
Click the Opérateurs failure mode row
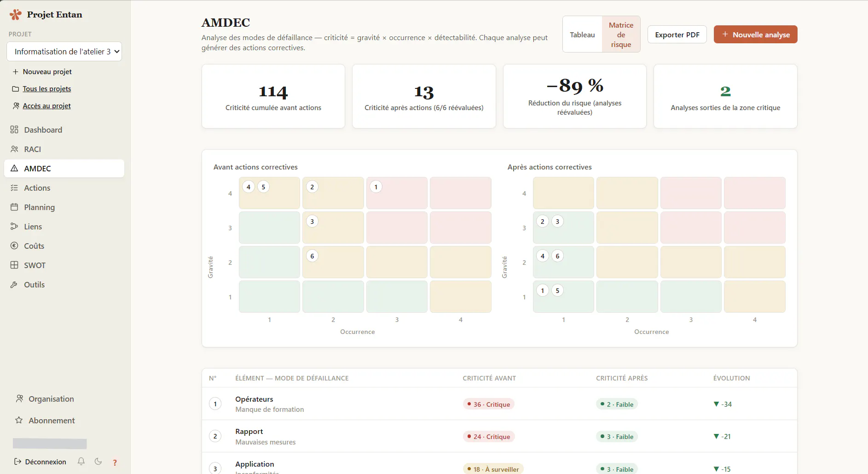coord(499,404)
